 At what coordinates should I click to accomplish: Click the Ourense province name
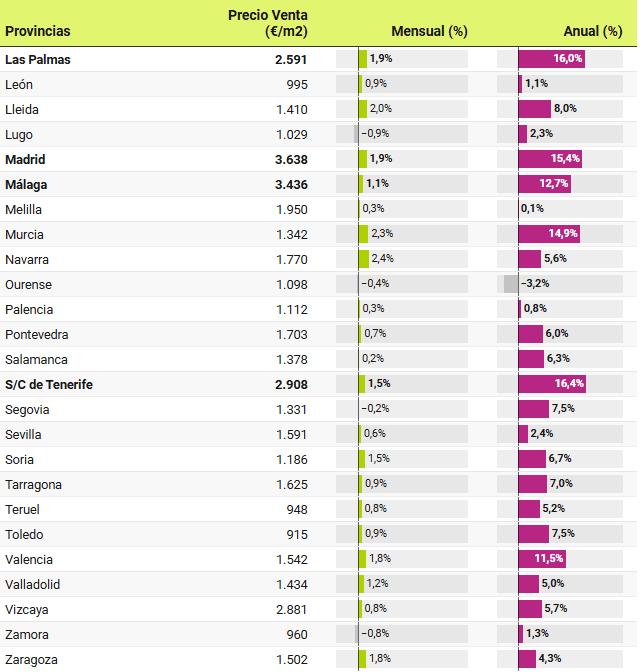tap(28, 284)
